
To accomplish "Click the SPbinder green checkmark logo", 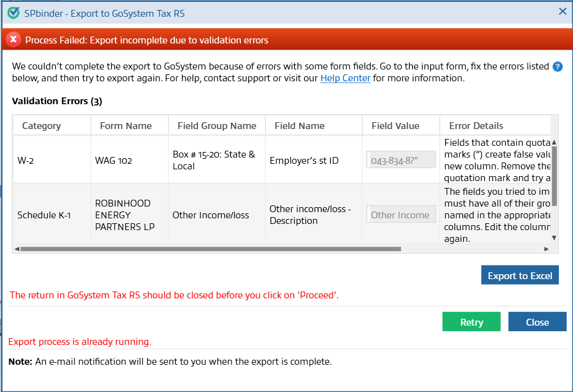I will tap(13, 12).
